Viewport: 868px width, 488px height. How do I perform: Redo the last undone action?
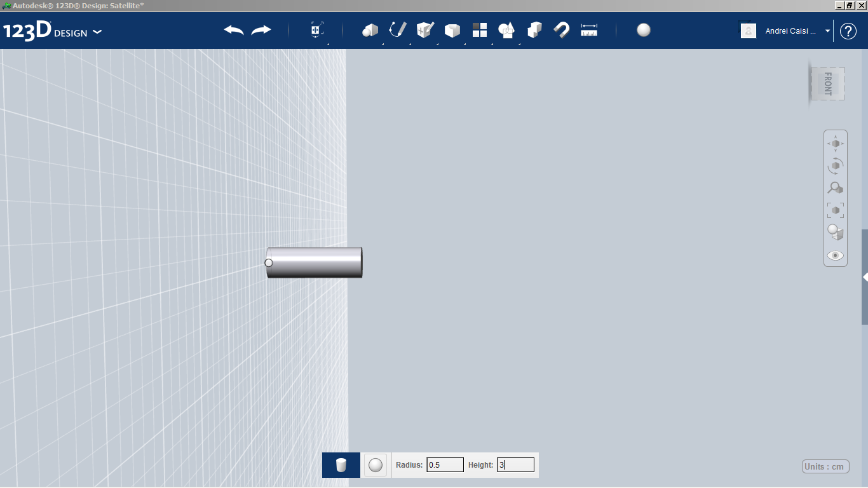coord(261,30)
